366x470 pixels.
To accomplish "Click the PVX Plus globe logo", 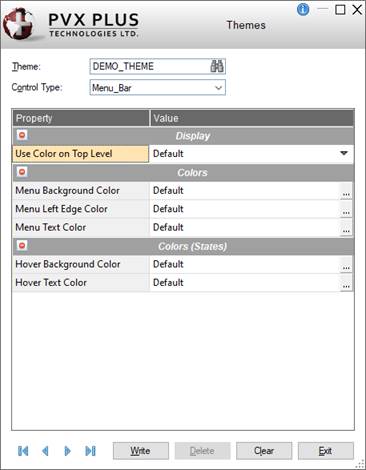I will pyautogui.click(x=19, y=24).
